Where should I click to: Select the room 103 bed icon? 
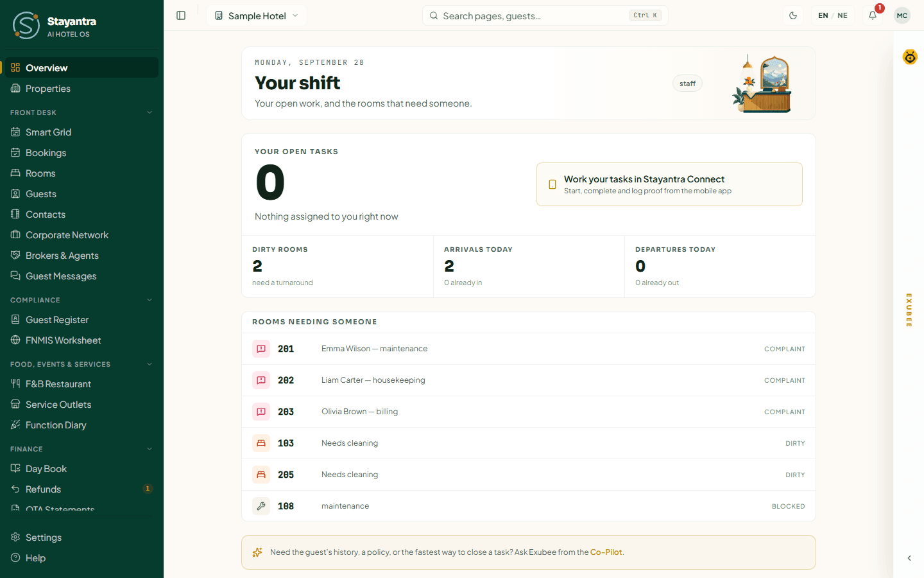coord(261,443)
